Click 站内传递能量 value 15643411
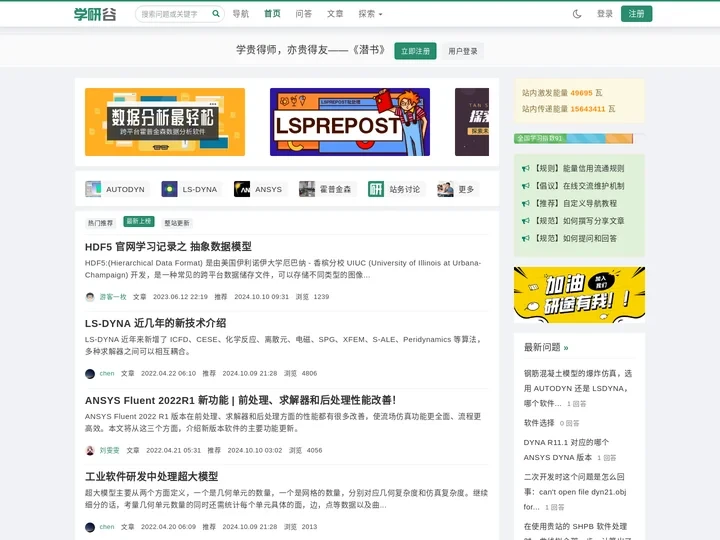 point(588,109)
